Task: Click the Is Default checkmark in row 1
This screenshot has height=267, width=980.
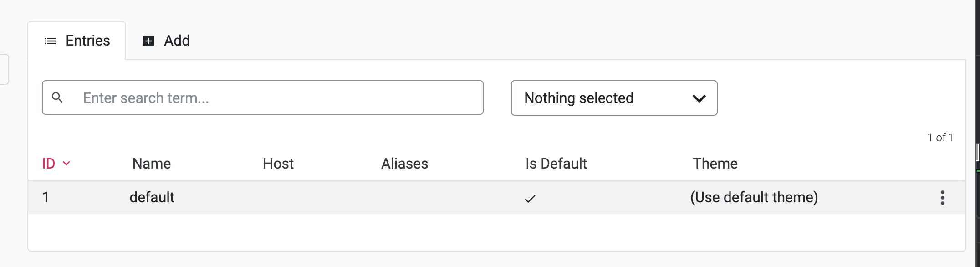Action: click(530, 198)
